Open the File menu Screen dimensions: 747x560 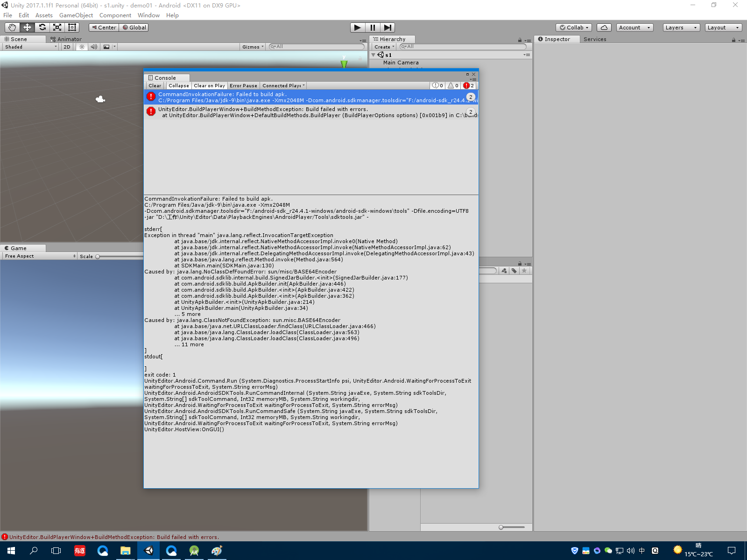pyautogui.click(x=7, y=15)
